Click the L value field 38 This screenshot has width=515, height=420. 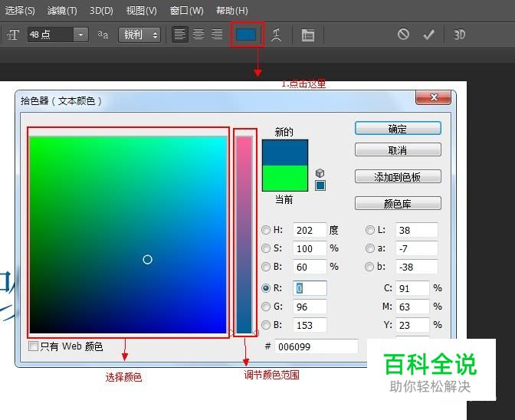tap(416, 230)
